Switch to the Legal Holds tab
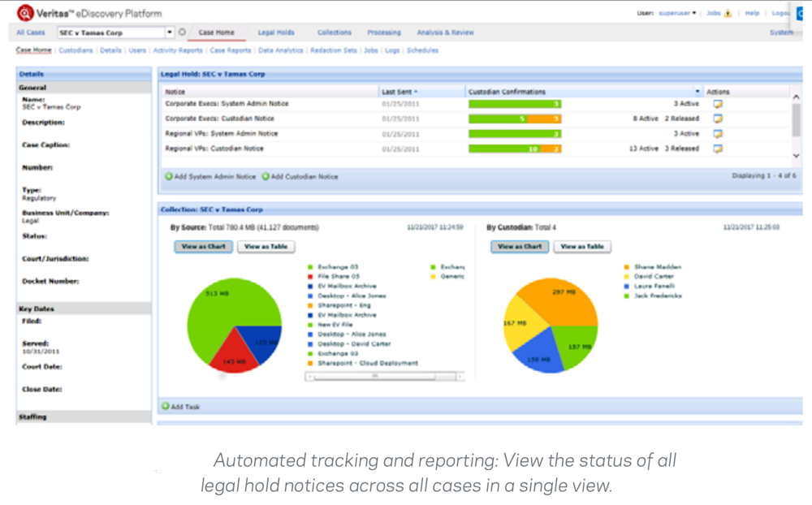This screenshot has height=505, width=812. [x=276, y=32]
